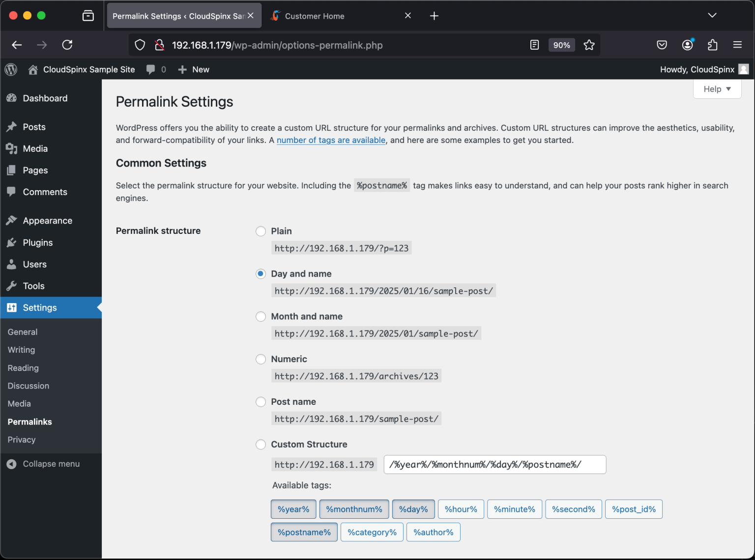Click the CloudSpinx Sample Site home icon

pyautogui.click(x=32, y=69)
